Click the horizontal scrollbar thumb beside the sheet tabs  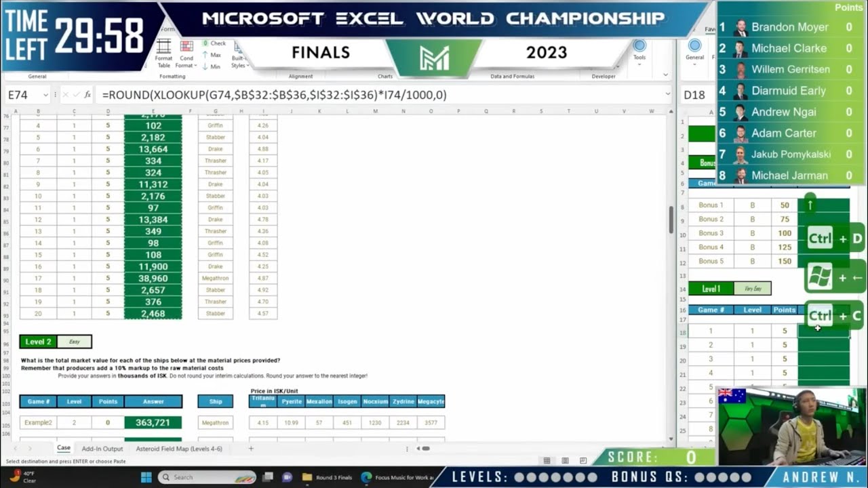426,448
